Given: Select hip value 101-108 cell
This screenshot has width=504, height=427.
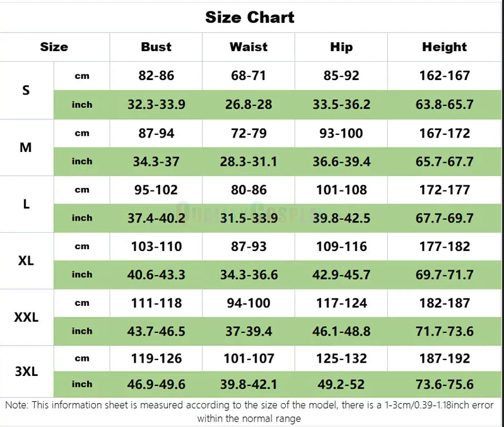Looking at the screenshot, I should [x=341, y=190].
